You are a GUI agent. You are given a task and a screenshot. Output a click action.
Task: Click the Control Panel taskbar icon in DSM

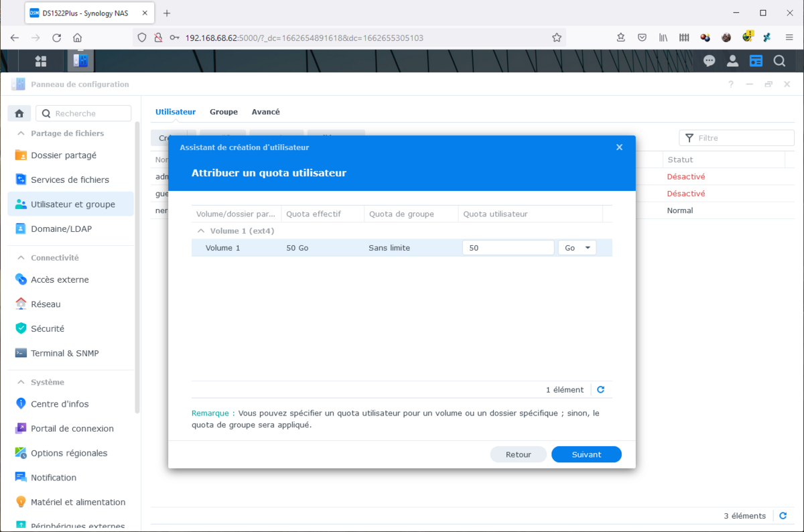pyautogui.click(x=80, y=60)
